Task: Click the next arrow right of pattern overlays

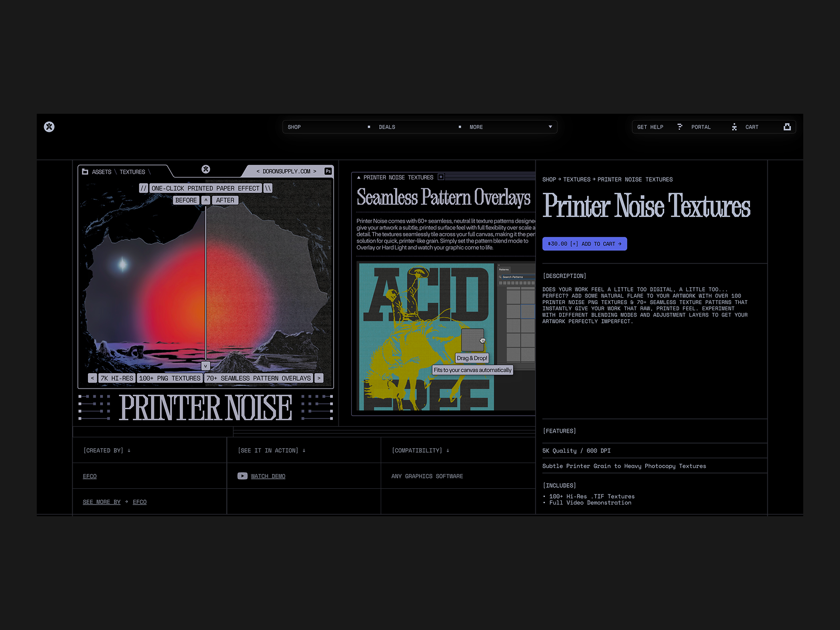Action: [319, 378]
